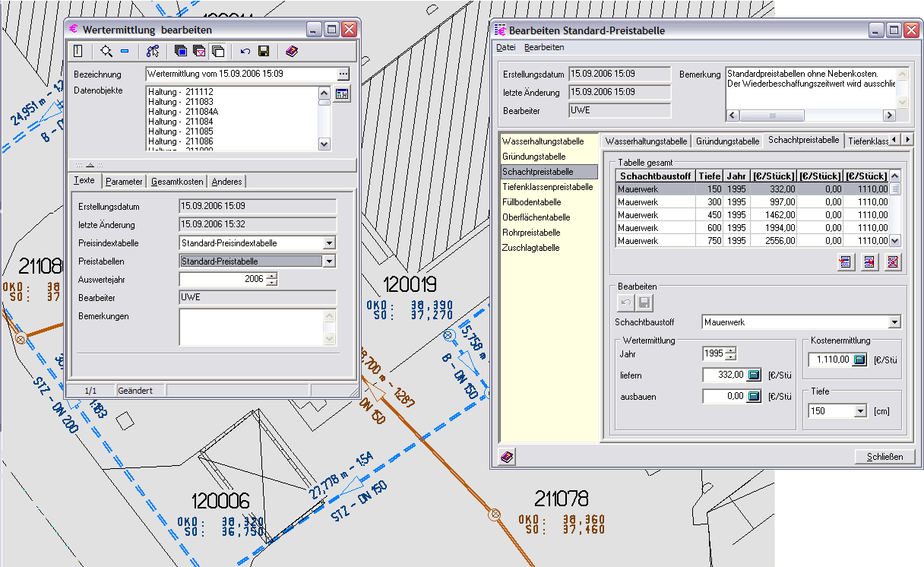Image resolution: width=924 pixels, height=567 pixels.
Task: Decrease the Jahr 1995 value with down arrow
Action: point(731,357)
